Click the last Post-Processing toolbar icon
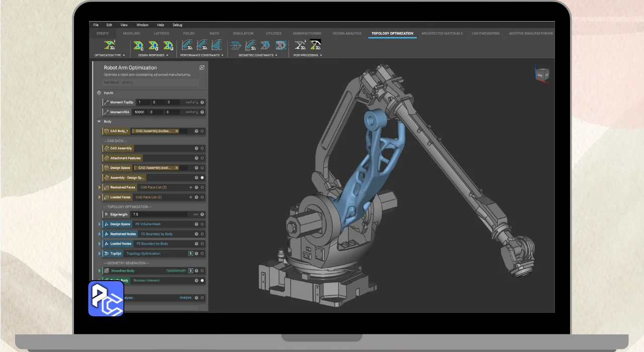 (x=315, y=46)
